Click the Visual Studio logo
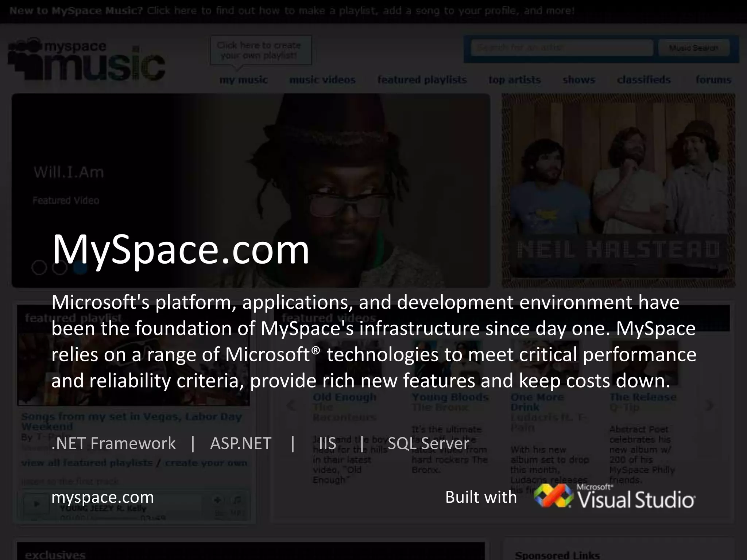The height and width of the screenshot is (560, 747). pyautogui.click(x=614, y=496)
